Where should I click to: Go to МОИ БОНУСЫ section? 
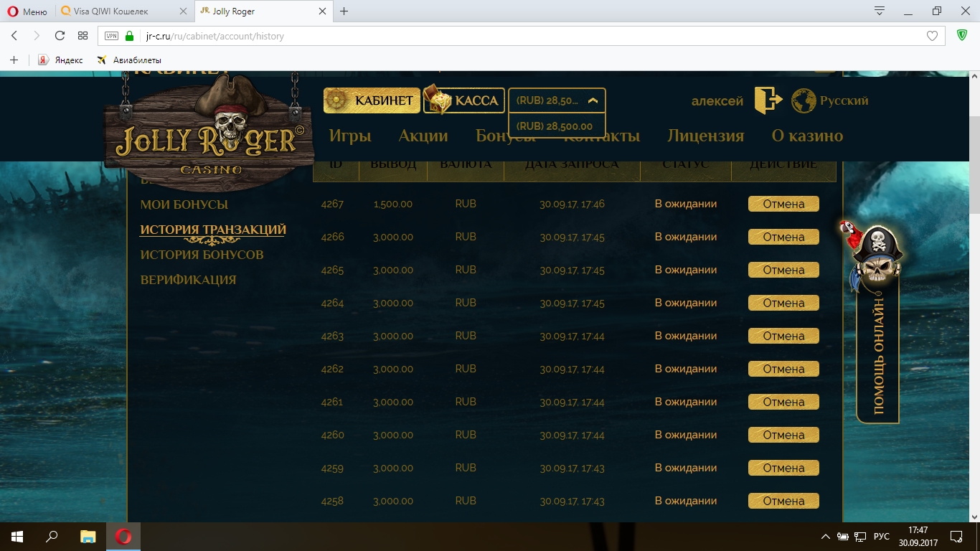(x=184, y=204)
